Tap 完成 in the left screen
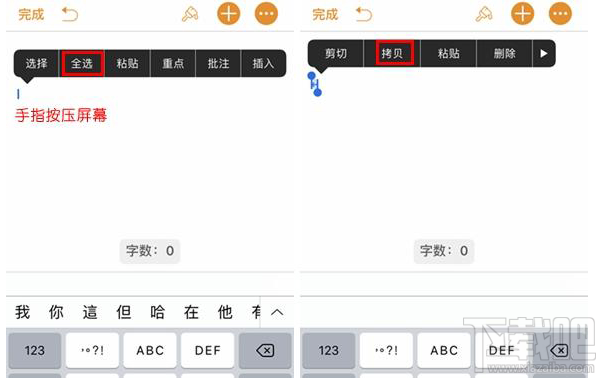The height and width of the screenshot is (378, 603). pyautogui.click(x=31, y=15)
